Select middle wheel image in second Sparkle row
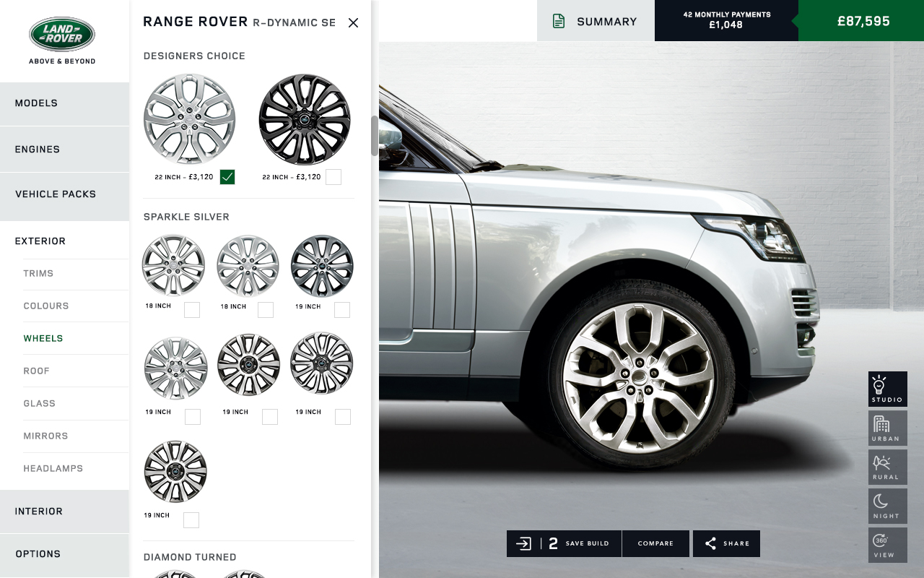This screenshot has width=924, height=578. 248,365
